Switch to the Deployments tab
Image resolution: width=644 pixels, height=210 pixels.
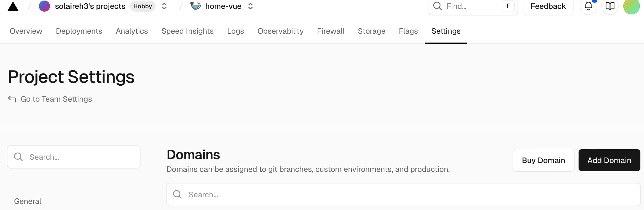(79, 31)
